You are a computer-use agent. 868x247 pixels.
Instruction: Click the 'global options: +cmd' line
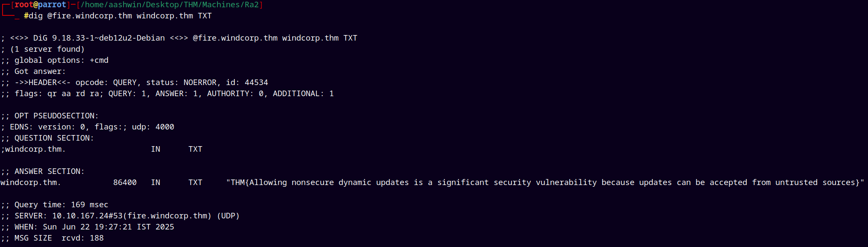tap(55, 60)
